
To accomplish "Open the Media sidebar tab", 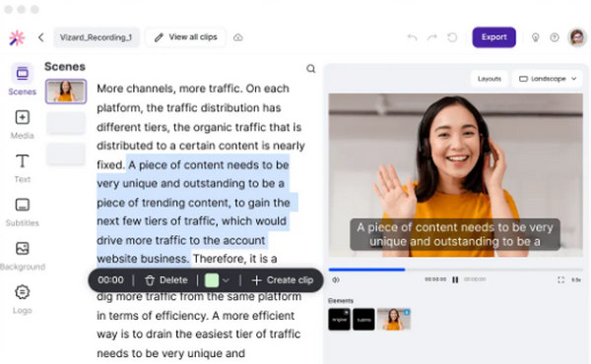I will tap(23, 124).
